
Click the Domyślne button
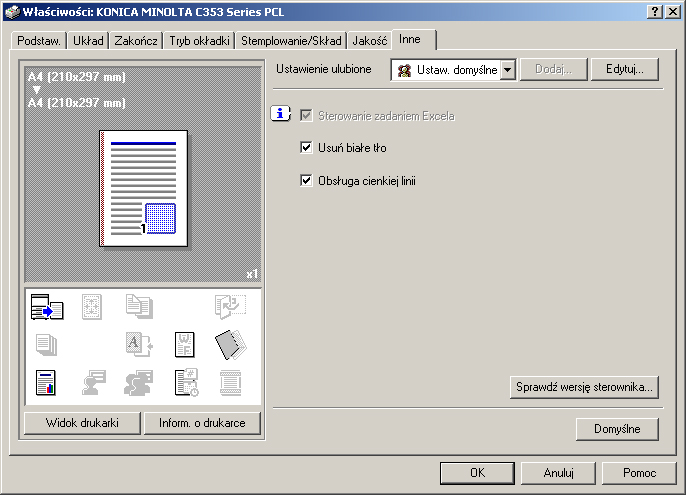(x=617, y=429)
